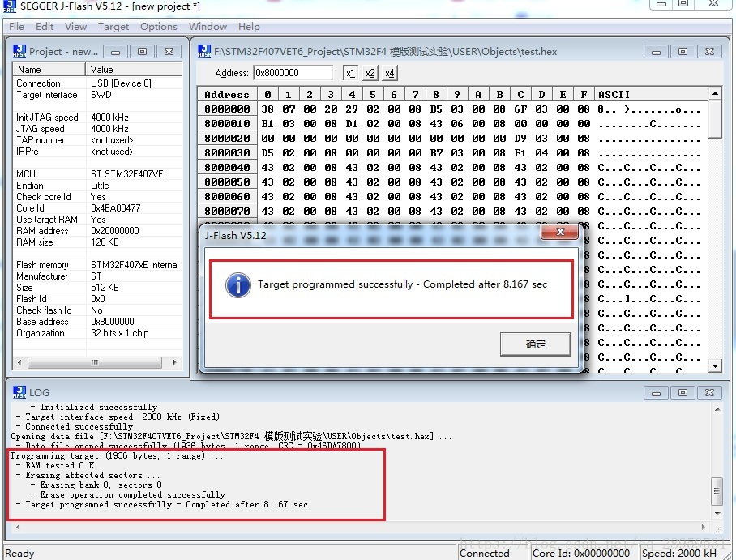The width and height of the screenshot is (736, 560).
Task: Click the Name column header
Action: point(49,70)
